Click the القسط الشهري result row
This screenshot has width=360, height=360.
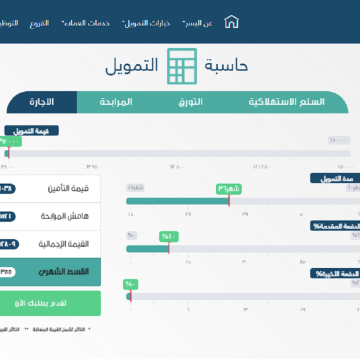50,272
